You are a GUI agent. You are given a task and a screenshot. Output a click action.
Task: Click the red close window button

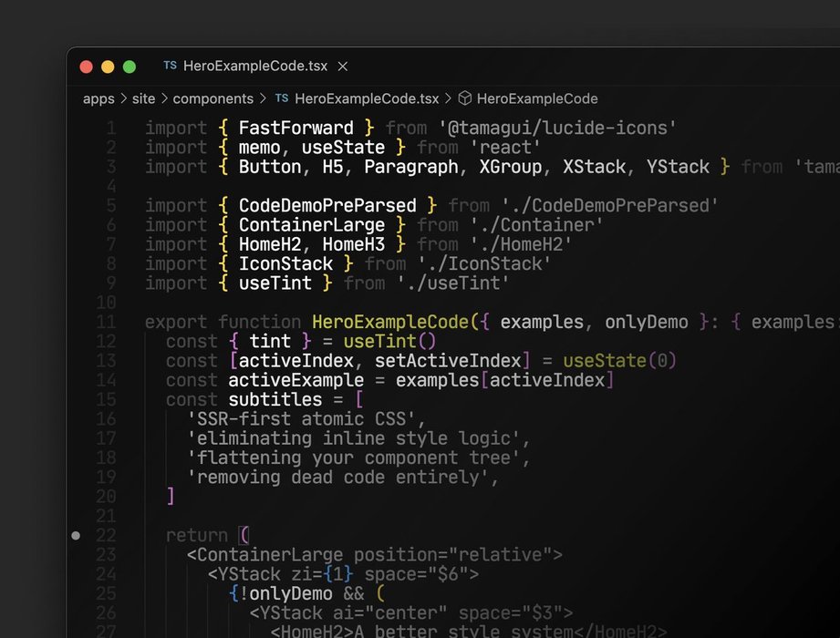coord(87,67)
